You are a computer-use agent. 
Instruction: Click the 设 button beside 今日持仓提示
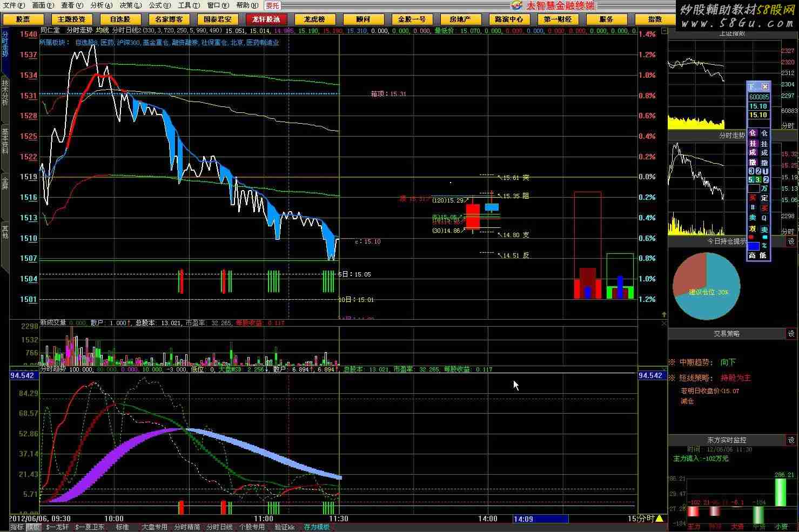(791, 241)
